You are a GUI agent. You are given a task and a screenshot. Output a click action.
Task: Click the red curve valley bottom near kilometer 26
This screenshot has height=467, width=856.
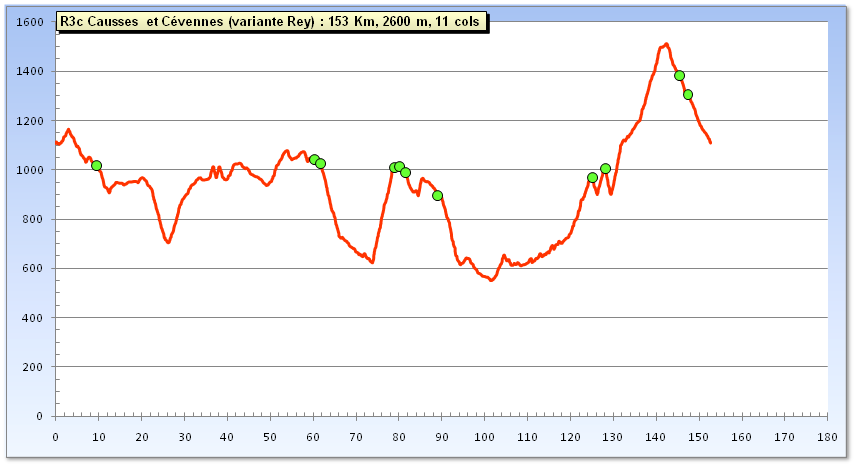[168, 241]
